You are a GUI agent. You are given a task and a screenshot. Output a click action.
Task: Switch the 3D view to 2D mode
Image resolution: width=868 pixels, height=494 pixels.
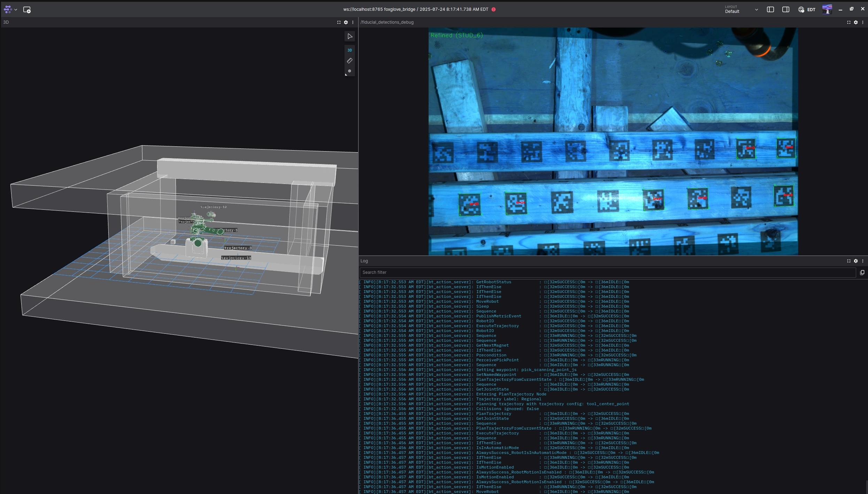(349, 50)
